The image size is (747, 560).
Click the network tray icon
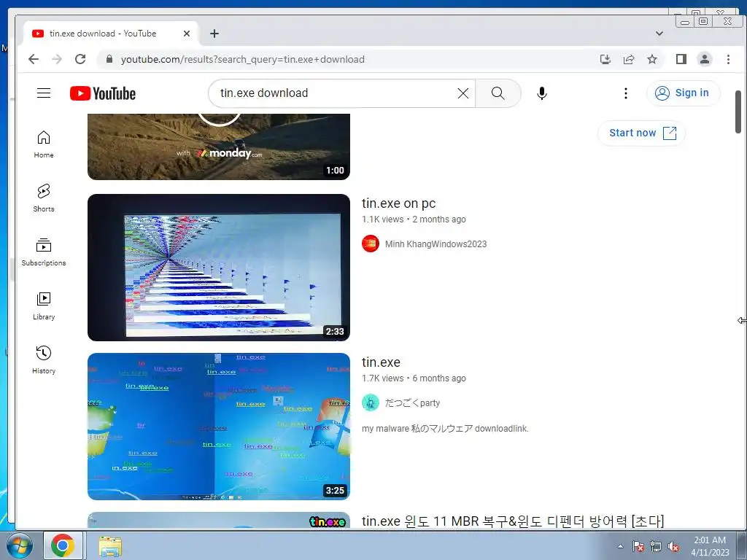coord(656,546)
